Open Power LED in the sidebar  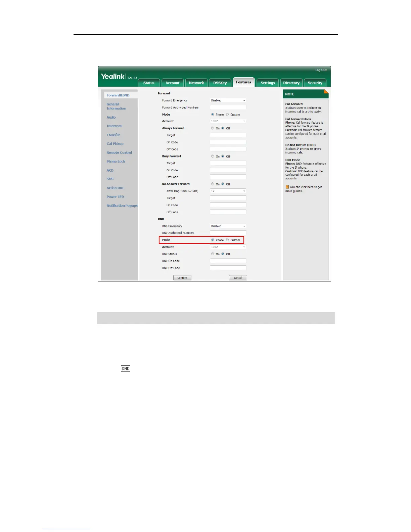(115, 197)
